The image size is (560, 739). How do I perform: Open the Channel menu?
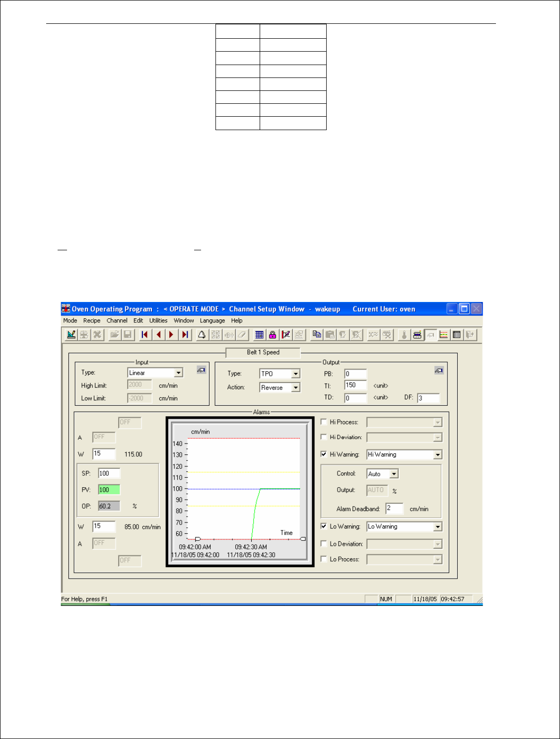(117, 320)
